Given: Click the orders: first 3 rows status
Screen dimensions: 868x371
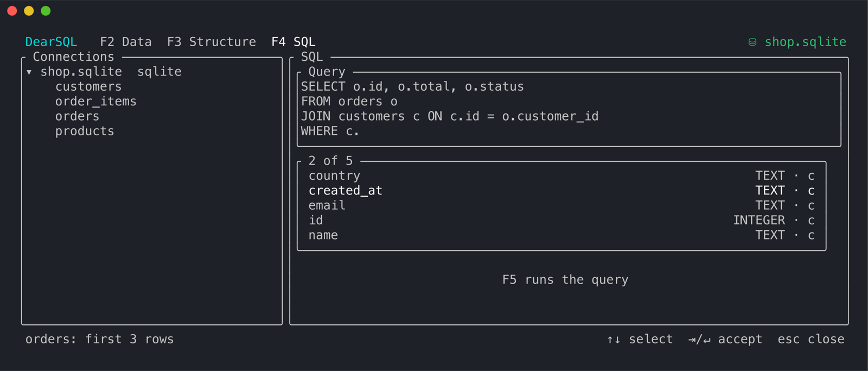Looking at the screenshot, I should pos(100,339).
